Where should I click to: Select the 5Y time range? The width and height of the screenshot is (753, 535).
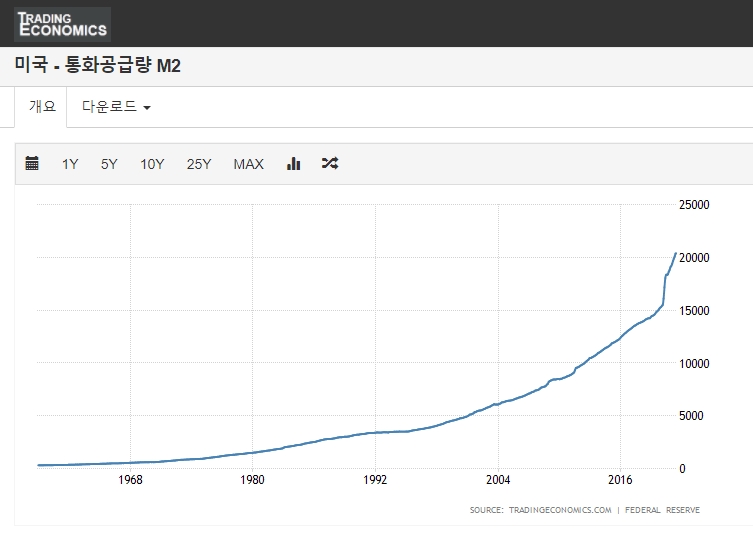109,164
